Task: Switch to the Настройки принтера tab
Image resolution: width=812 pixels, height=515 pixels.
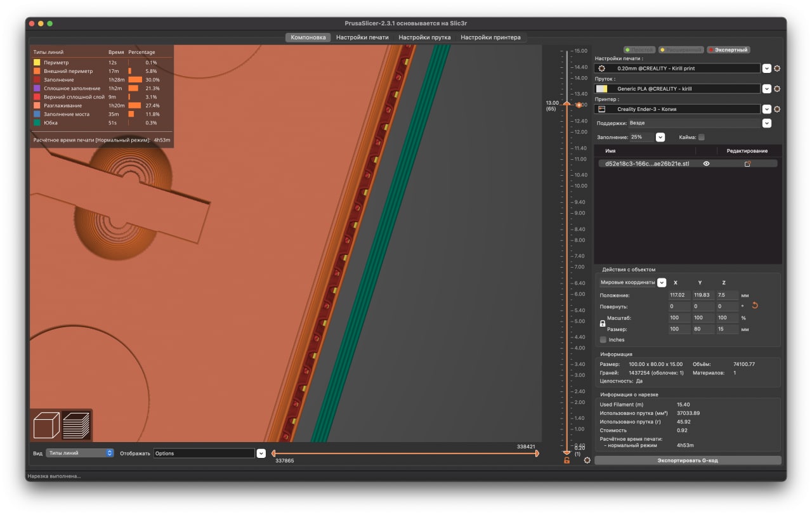Action: [490, 37]
